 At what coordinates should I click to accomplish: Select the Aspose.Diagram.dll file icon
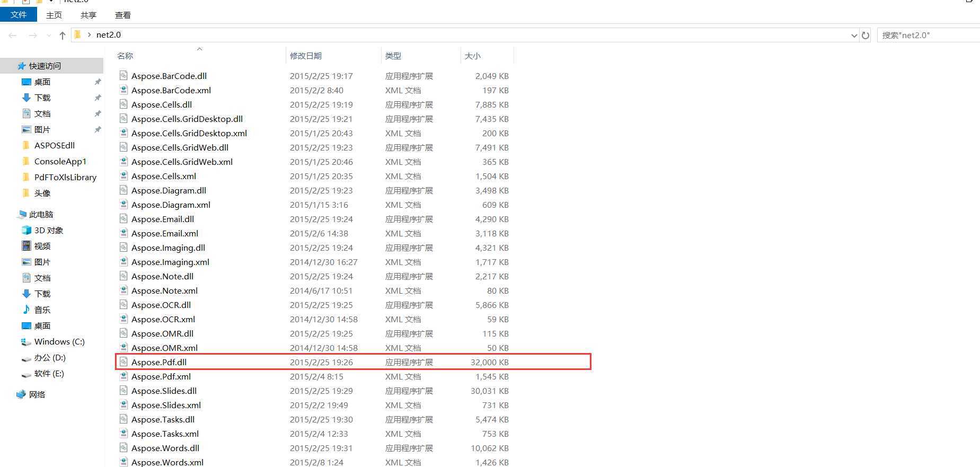tap(123, 190)
